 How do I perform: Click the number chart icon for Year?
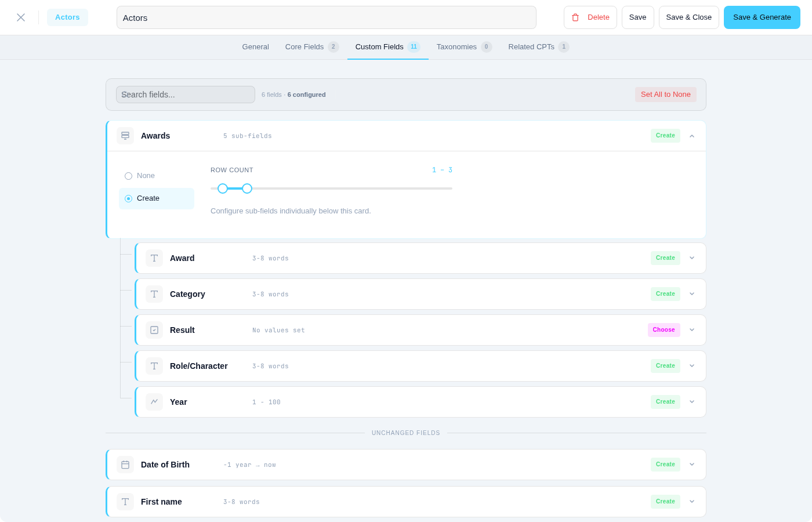coord(154,402)
